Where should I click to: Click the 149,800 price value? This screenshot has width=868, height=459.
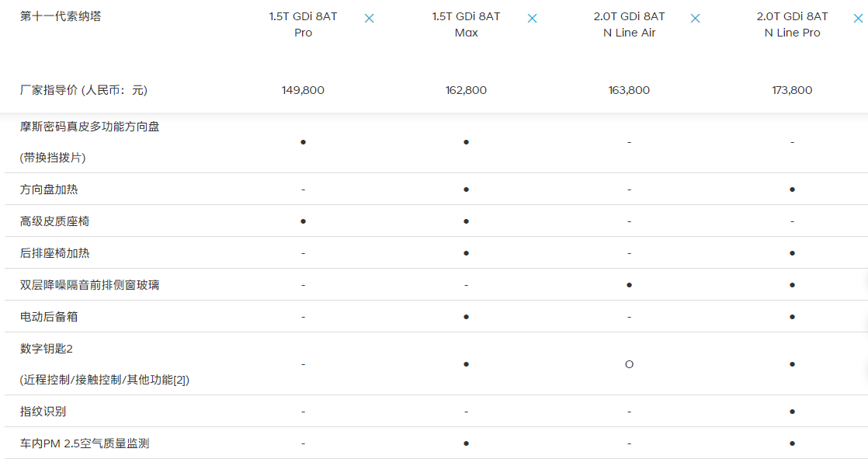click(303, 90)
